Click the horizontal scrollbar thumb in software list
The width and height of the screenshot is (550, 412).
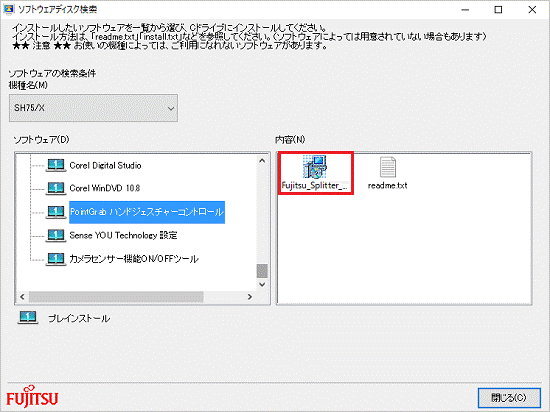tap(116, 297)
